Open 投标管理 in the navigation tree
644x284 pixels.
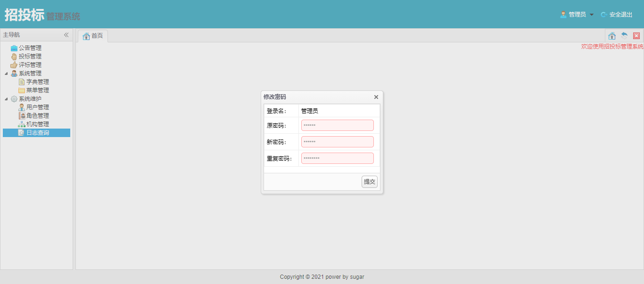pyautogui.click(x=30, y=57)
